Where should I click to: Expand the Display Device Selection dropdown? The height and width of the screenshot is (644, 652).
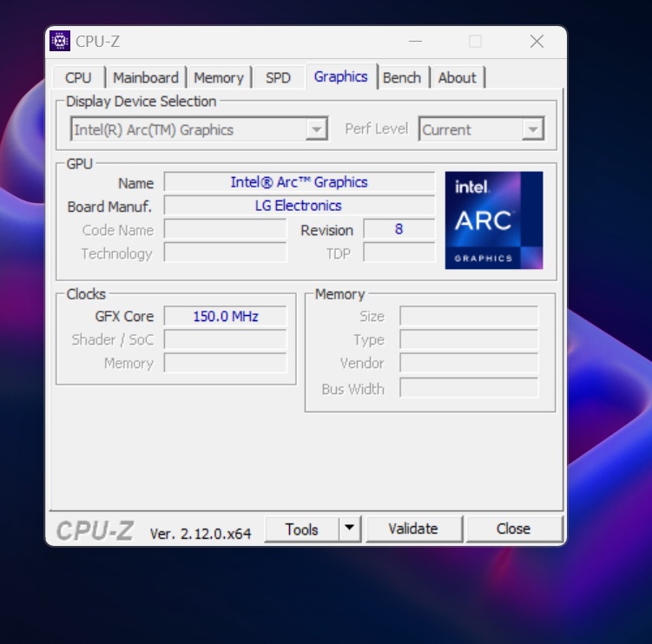coord(317,130)
